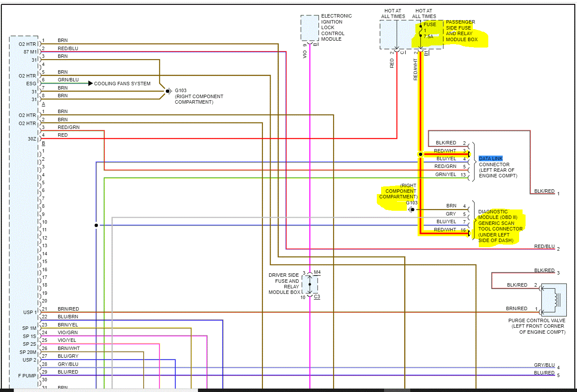The image size is (577, 392).
Task: Click the BLU/GRY label at pin 27
Action: point(68,356)
